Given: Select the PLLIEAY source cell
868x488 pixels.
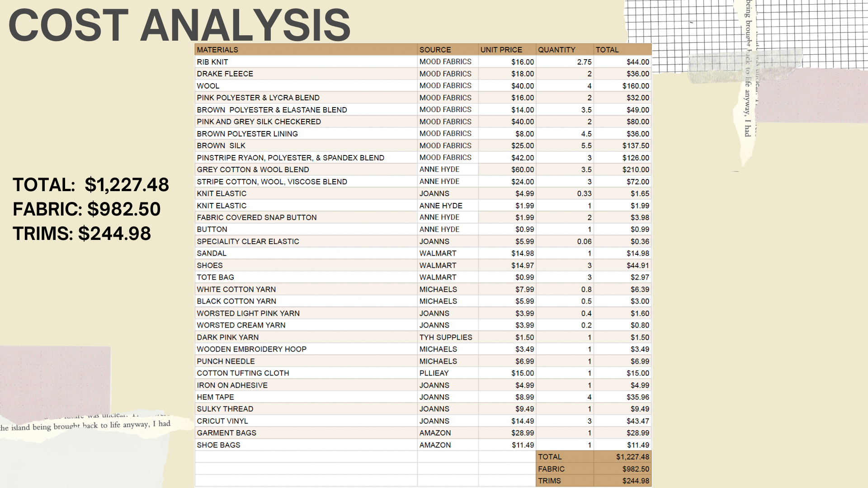Looking at the screenshot, I should pos(448,373).
